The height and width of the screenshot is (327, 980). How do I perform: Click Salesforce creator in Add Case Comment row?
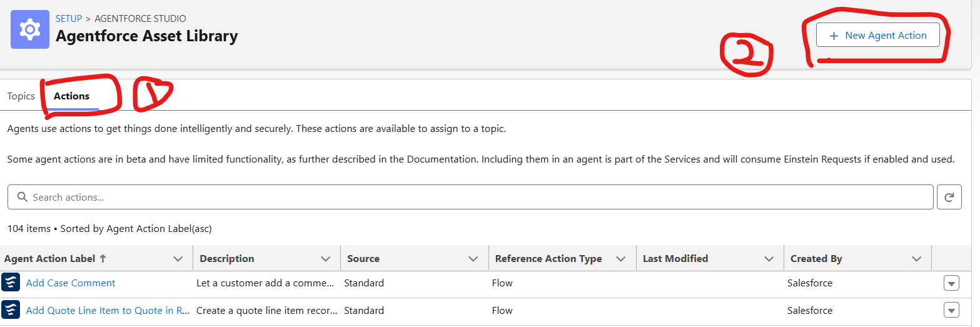coord(810,283)
